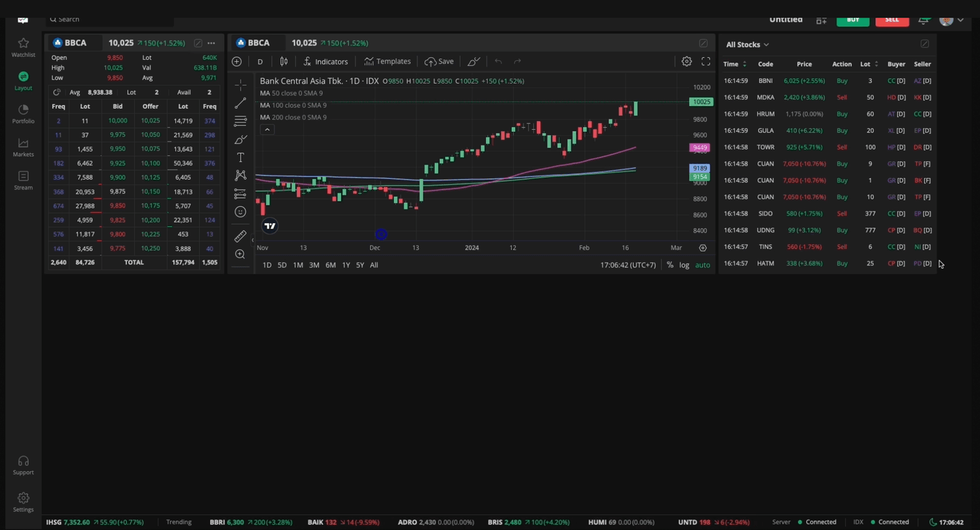The height and width of the screenshot is (530, 980).
Task: Open the Indicators menu
Action: [x=325, y=61]
